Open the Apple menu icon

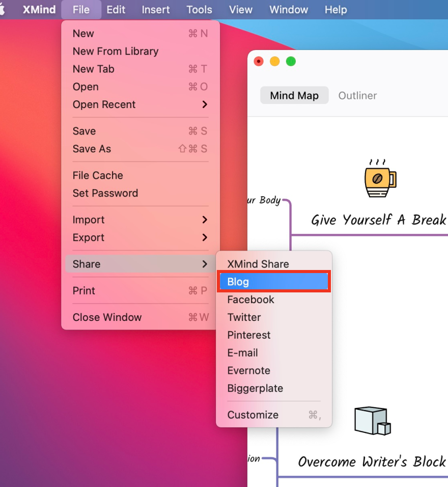click(x=2, y=9)
